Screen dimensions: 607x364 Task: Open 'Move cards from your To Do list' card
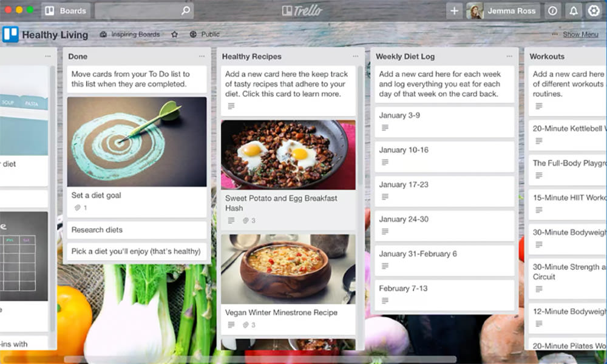137,79
